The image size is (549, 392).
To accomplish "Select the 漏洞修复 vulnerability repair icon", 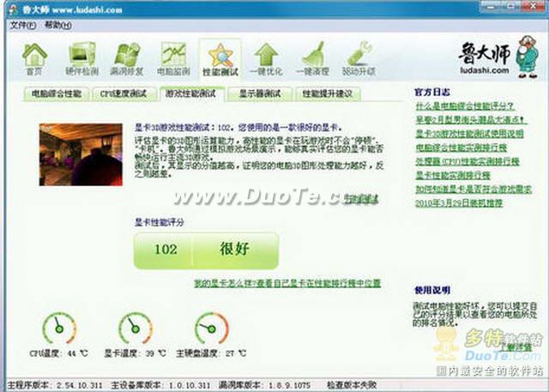I will click(x=127, y=59).
